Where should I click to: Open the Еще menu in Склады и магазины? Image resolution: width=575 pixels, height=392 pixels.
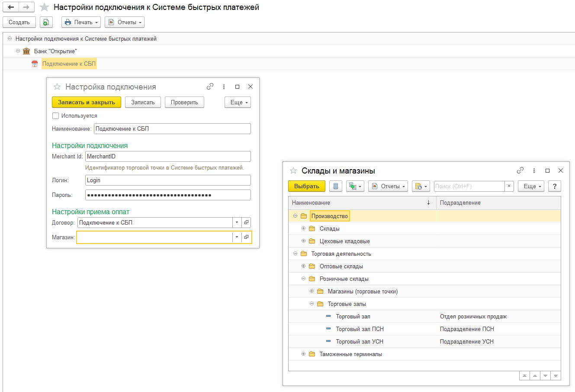pos(531,186)
